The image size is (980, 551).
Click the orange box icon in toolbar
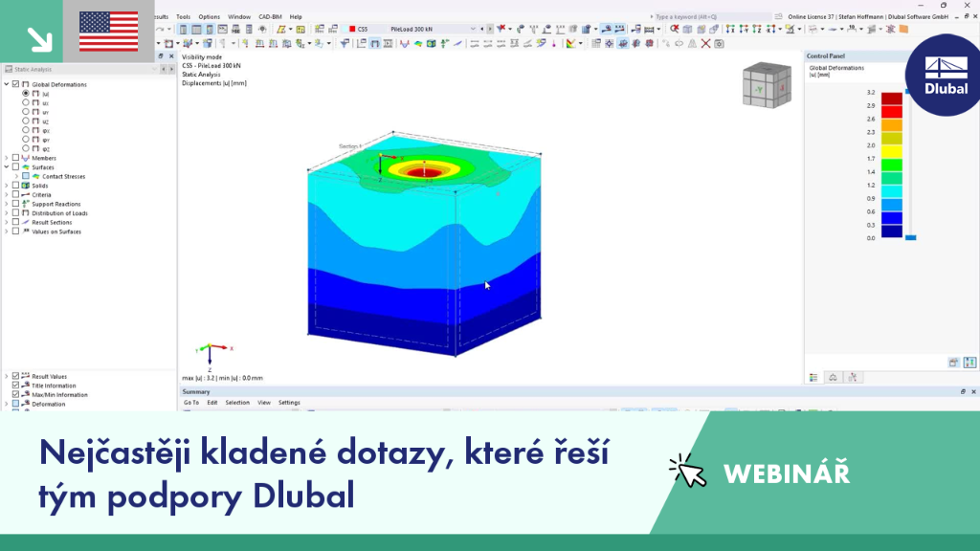(x=903, y=29)
